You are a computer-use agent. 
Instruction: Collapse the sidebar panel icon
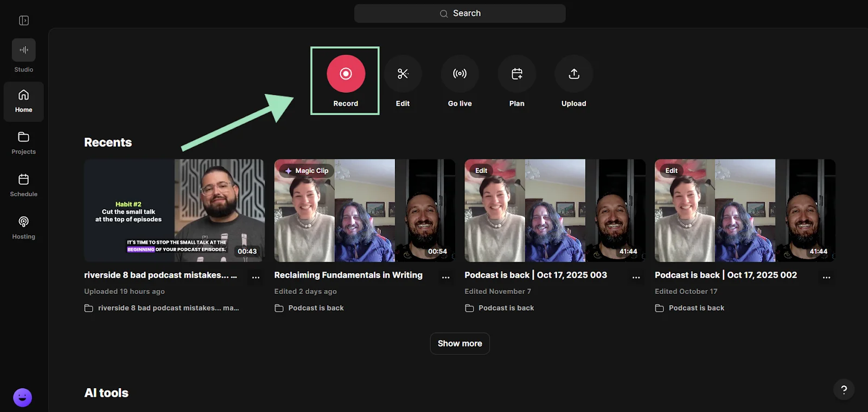point(24,21)
